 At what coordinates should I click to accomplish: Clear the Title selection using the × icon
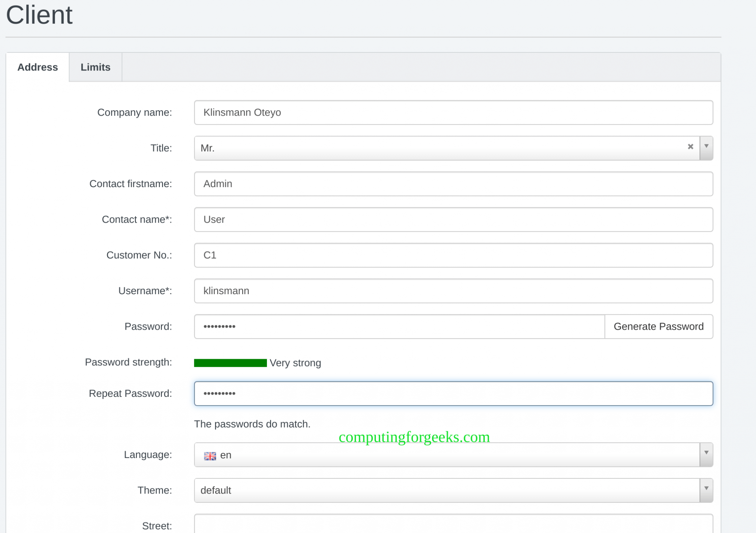[x=690, y=147]
